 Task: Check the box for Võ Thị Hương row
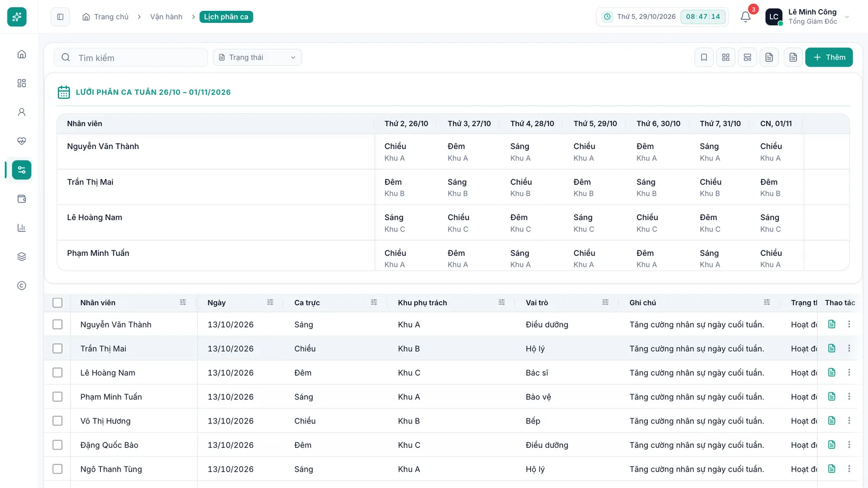58,421
